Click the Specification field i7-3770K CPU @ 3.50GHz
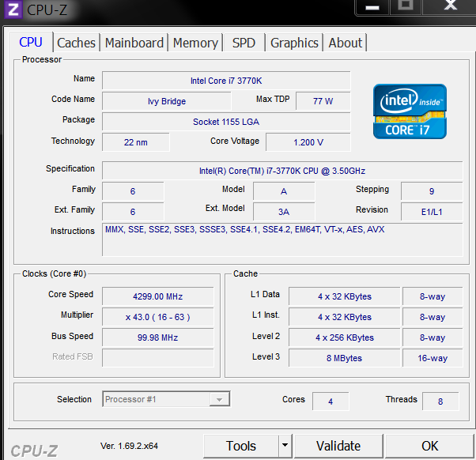 tap(282, 171)
